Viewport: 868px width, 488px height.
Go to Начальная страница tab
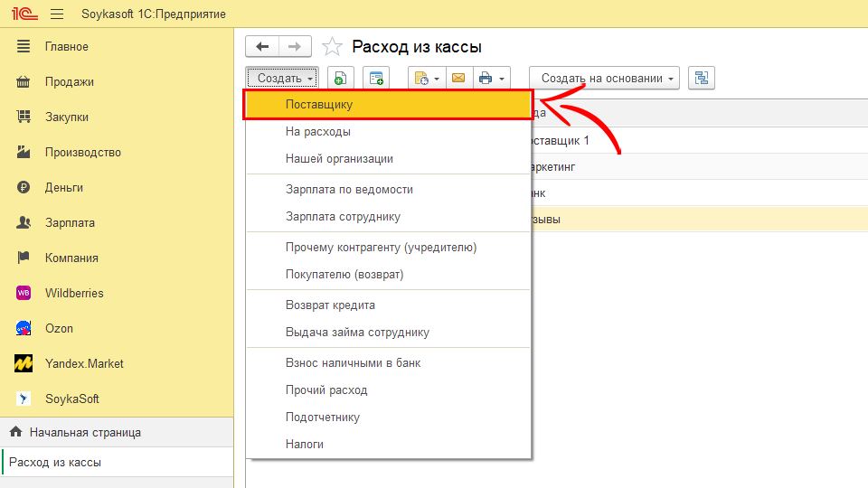click(x=85, y=432)
